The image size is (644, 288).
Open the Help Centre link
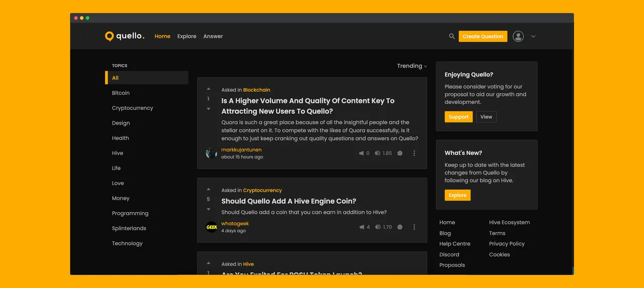455,244
